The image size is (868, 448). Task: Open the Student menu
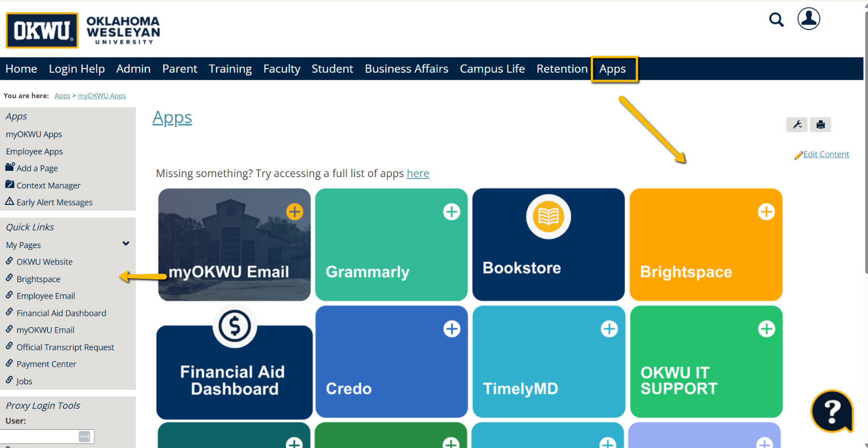(332, 69)
